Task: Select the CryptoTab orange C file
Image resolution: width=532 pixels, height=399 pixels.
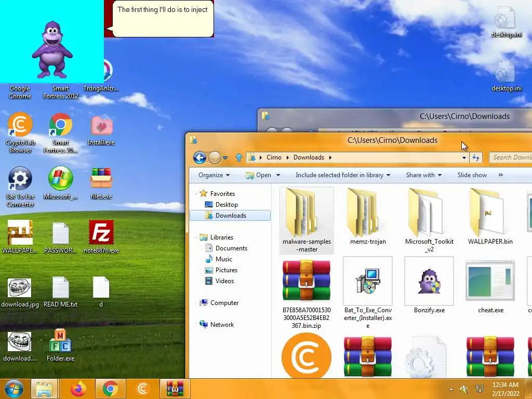Action: tap(307, 355)
